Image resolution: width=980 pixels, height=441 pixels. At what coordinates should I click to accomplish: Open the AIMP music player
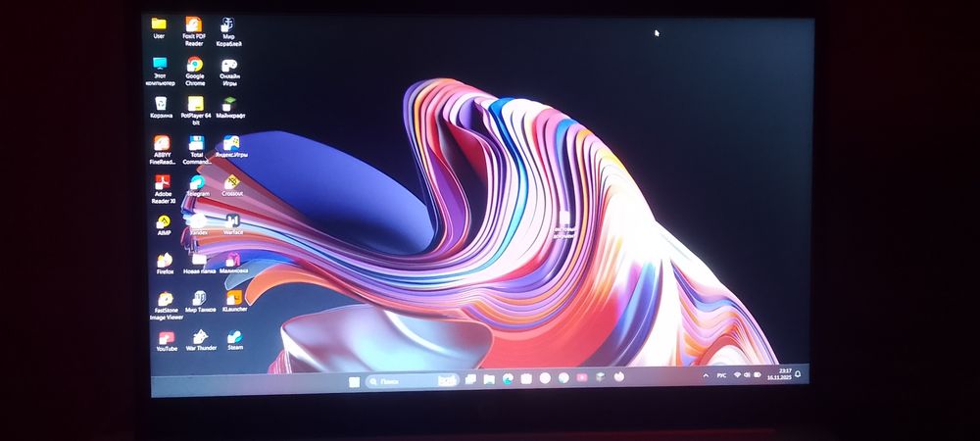pos(164,224)
